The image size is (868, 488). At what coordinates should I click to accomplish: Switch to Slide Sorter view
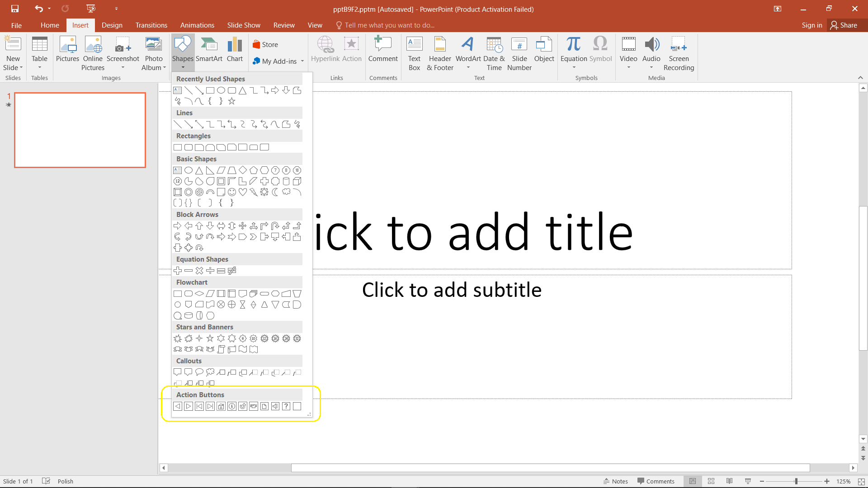coord(711,481)
